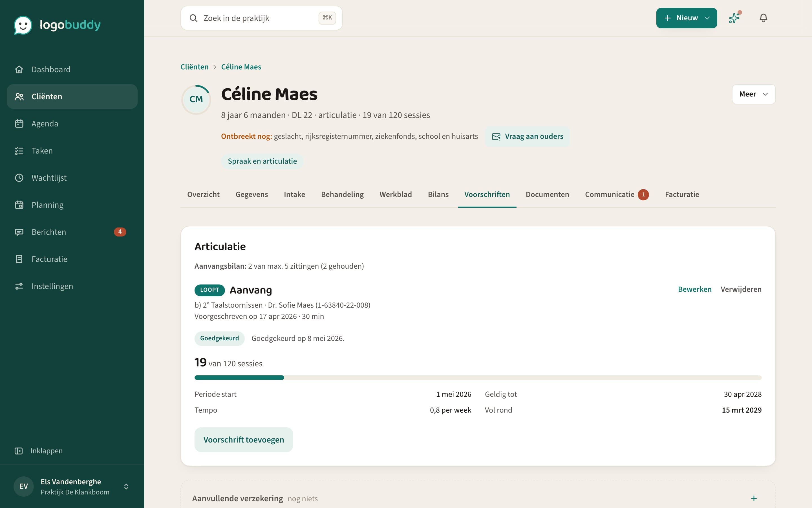The width and height of the screenshot is (812, 508).
Task: Select Cliënten in the sidebar
Action: coord(72,97)
